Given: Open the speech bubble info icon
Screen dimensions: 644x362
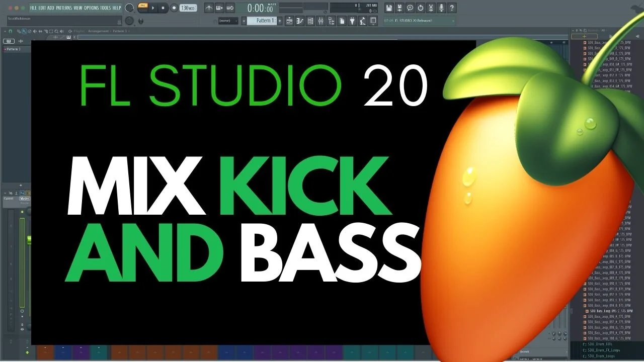Looking at the screenshot, I should (x=410, y=8).
